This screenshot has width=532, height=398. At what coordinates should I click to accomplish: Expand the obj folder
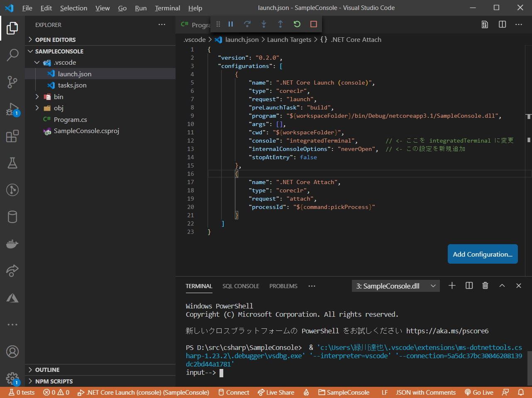click(x=100, y=108)
